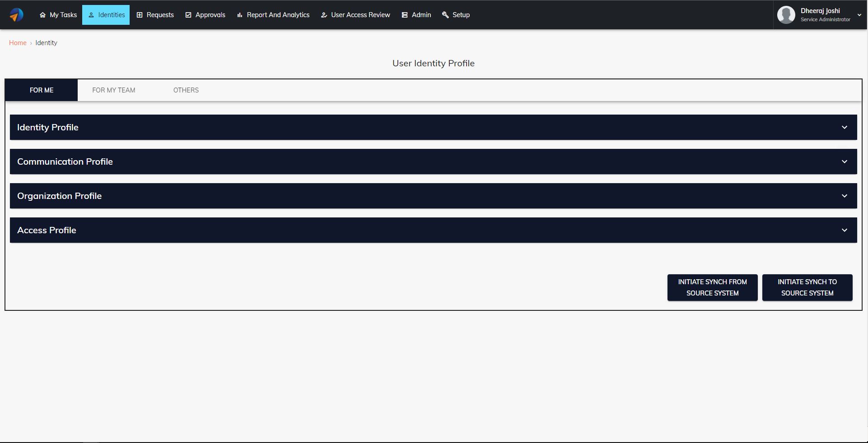Expand the Organization Profile section

click(845, 196)
